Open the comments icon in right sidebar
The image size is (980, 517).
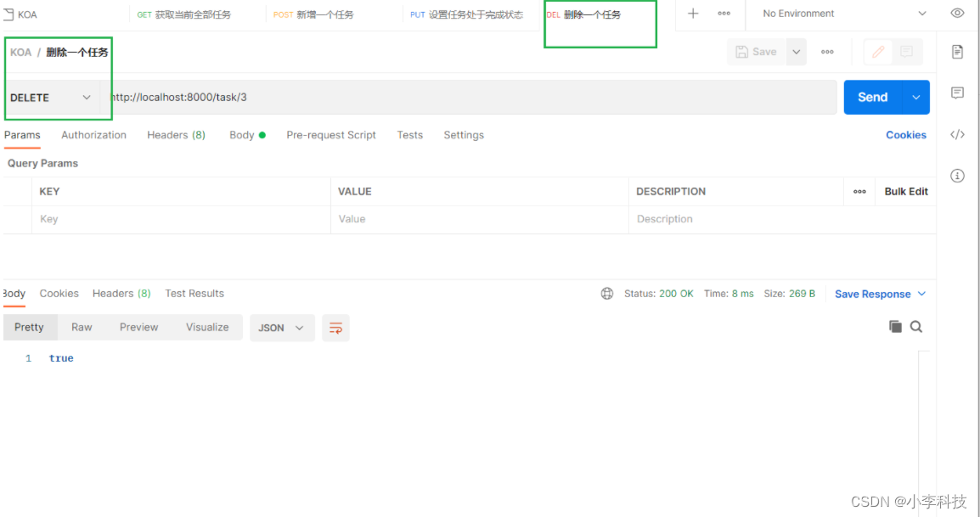click(x=957, y=93)
